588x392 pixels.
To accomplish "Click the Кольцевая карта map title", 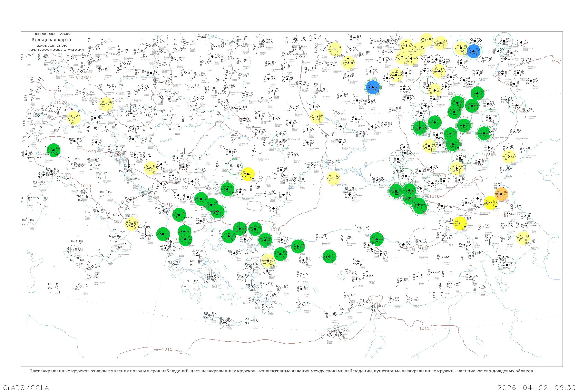I will coord(51,40).
